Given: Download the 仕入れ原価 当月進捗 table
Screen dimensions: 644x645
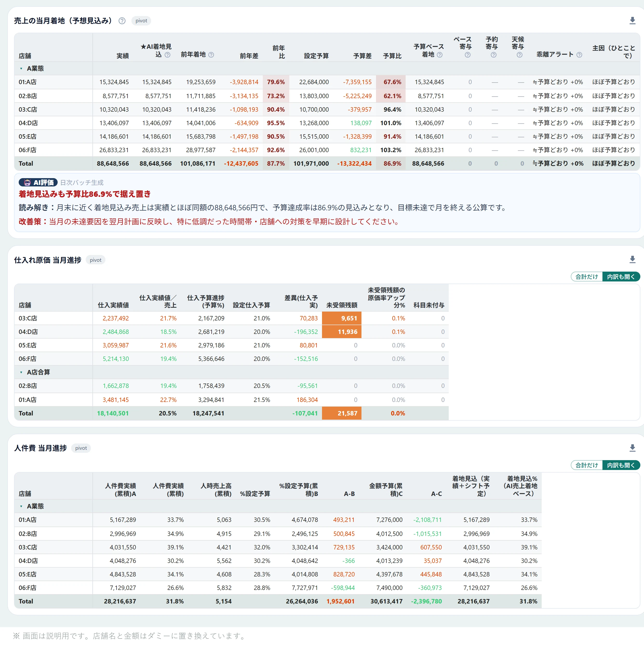Looking at the screenshot, I should [x=632, y=259].
